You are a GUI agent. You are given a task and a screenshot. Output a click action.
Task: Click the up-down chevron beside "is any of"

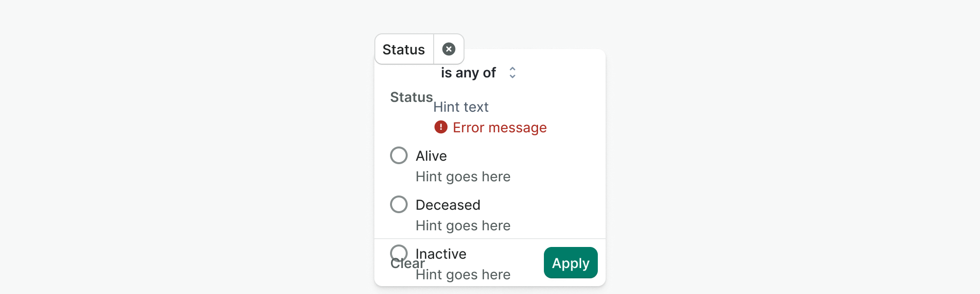(x=513, y=73)
